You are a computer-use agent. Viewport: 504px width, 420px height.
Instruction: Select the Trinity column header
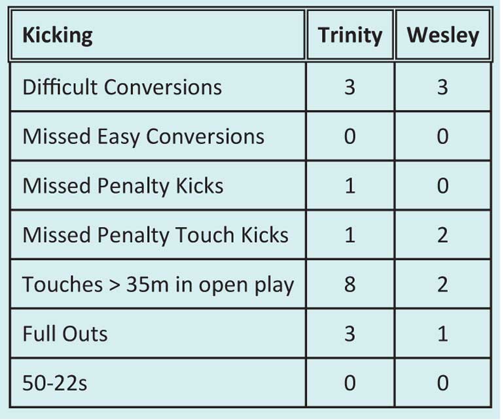click(x=350, y=35)
